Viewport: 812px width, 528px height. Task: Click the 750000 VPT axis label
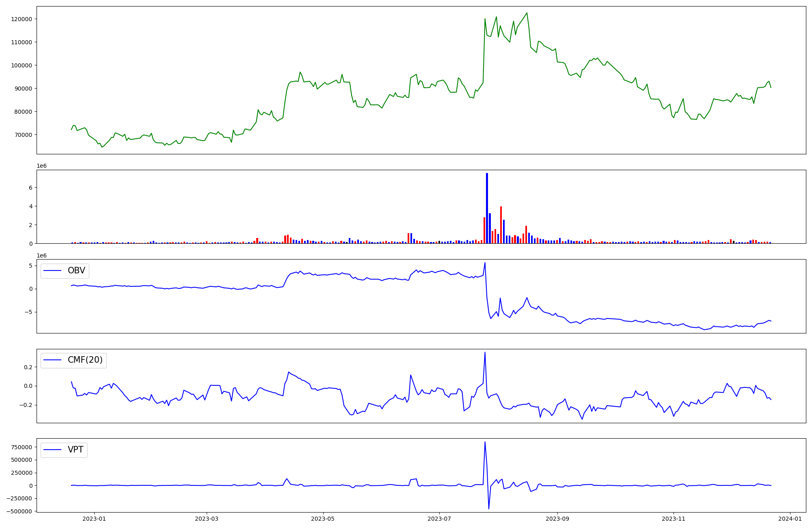point(21,447)
